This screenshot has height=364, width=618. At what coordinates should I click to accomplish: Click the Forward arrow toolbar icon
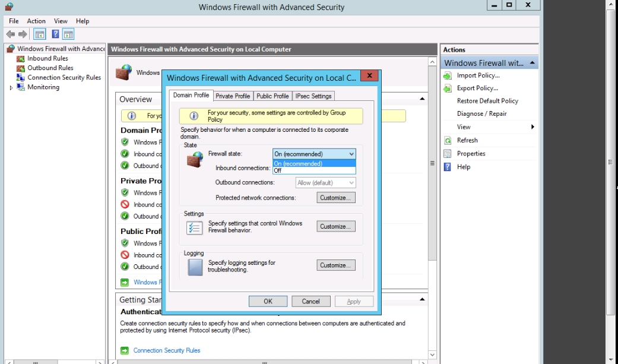point(23,34)
